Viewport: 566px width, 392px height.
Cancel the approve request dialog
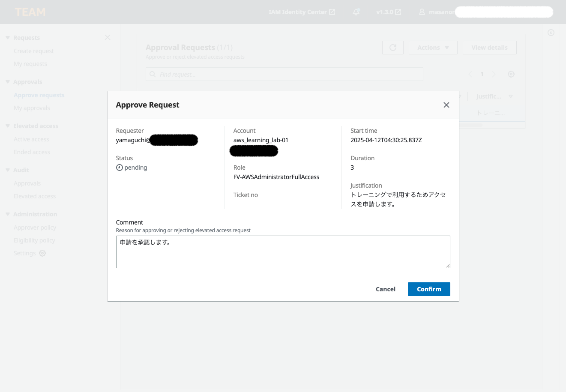pos(385,289)
